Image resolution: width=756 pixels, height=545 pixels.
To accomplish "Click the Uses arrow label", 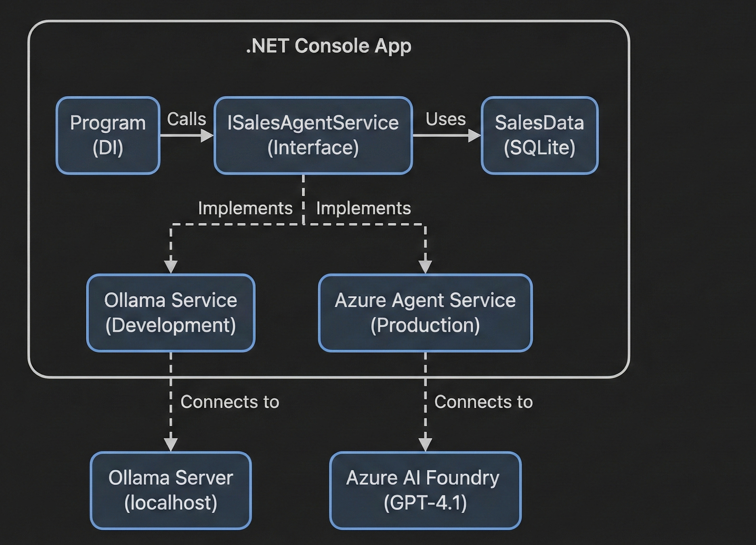I will (x=446, y=119).
